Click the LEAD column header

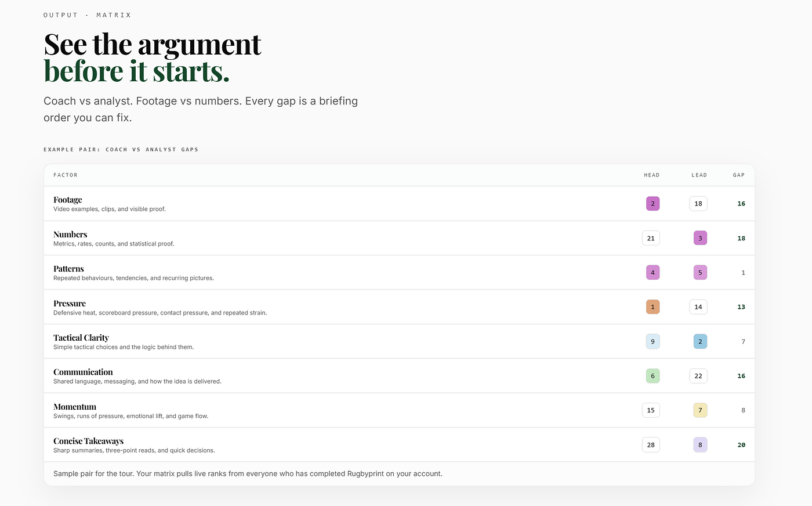tap(699, 175)
